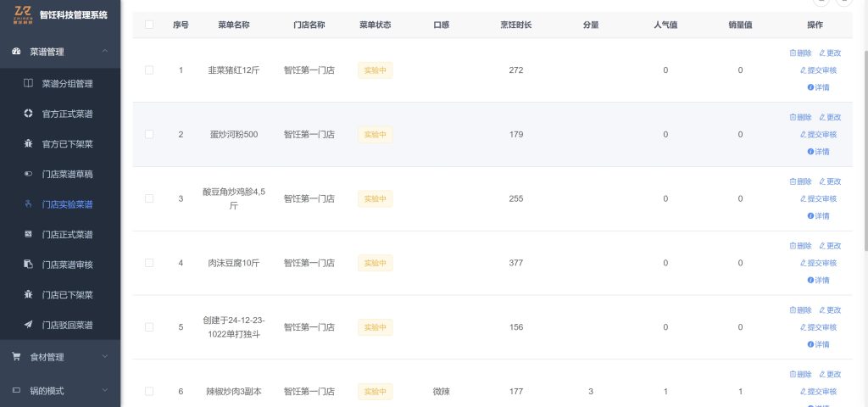
Task: Click the 门店菜谱审核 copy icon
Action: [28, 265]
